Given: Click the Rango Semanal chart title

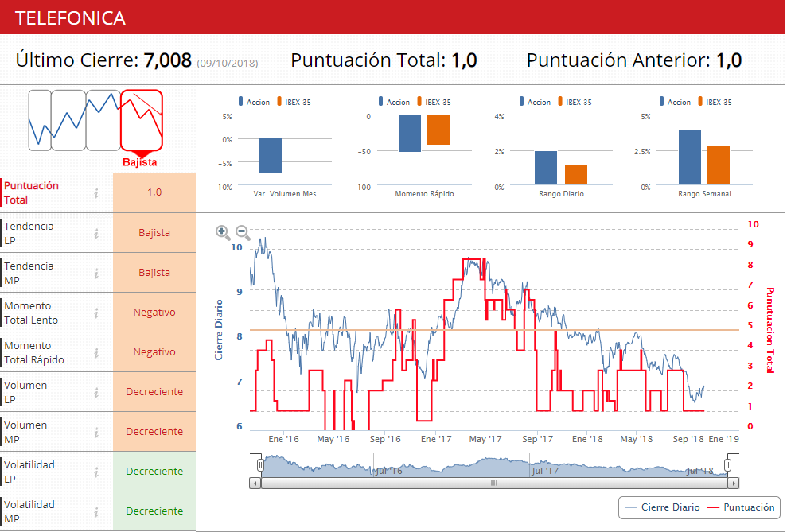Looking at the screenshot, I should click(705, 194).
